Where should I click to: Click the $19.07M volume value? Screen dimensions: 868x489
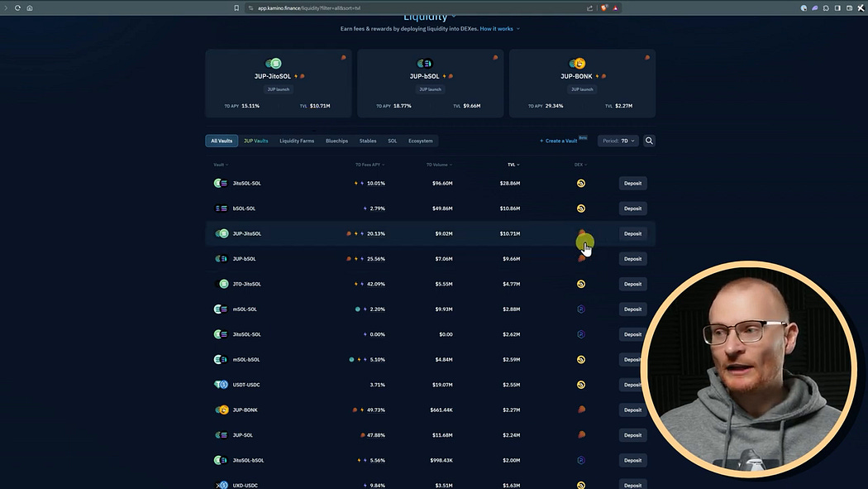pyautogui.click(x=442, y=385)
